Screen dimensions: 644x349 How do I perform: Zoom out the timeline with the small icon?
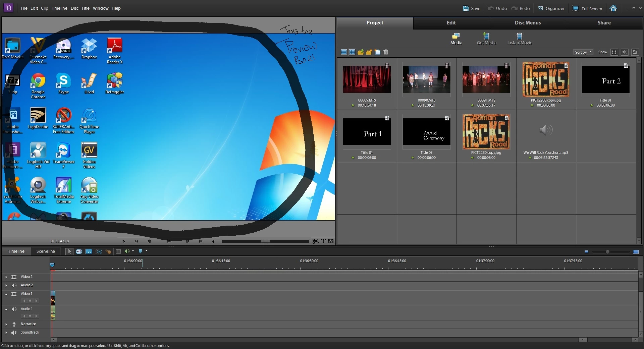click(586, 252)
